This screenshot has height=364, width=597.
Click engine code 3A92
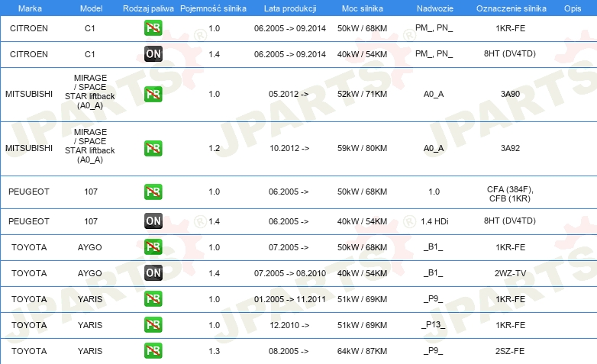click(x=510, y=148)
